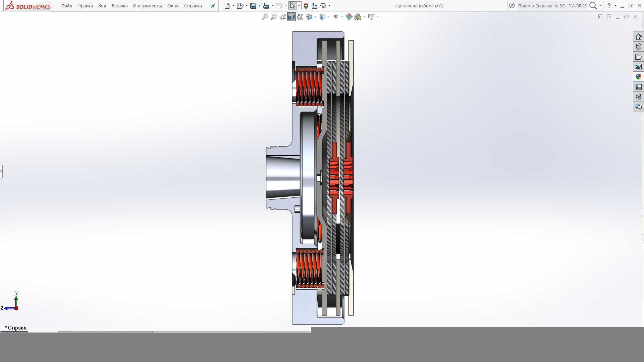The image size is (644, 362).
Task: Pin the menu bar with the pushpin
Action: (213, 6)
